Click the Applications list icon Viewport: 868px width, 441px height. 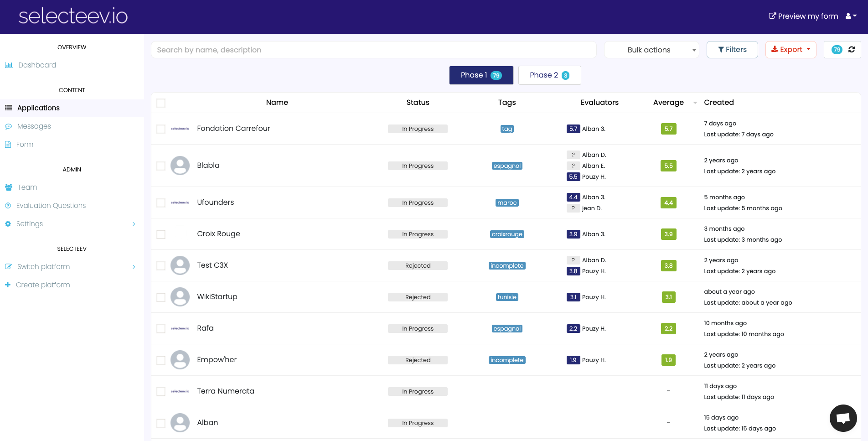(8, 108)
